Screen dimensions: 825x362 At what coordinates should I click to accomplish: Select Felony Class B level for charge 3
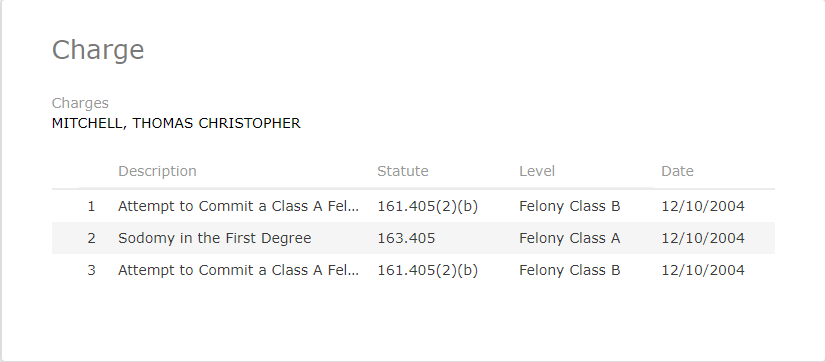[x=569, y=270]
